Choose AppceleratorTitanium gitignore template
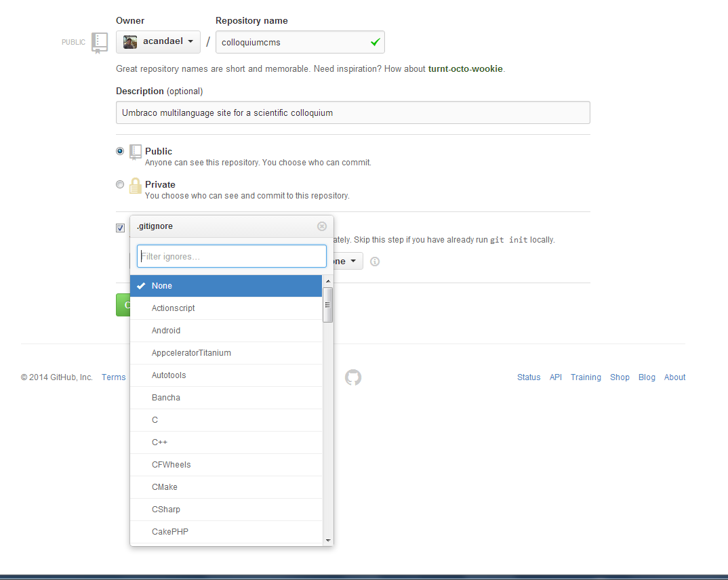 tap(226, 352)
